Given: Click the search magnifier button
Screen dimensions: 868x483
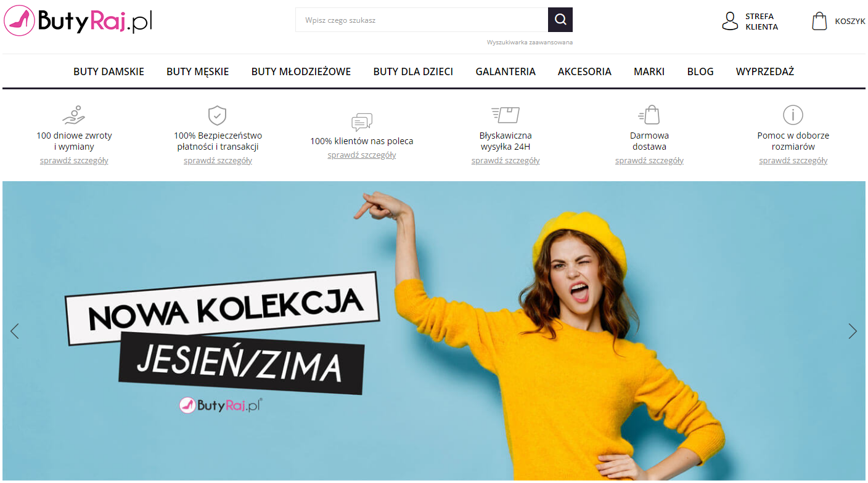Looking at the screenshot, I should tap(560, 20).
